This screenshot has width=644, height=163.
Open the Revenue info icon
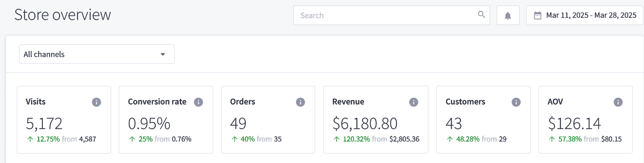point(414,102)
